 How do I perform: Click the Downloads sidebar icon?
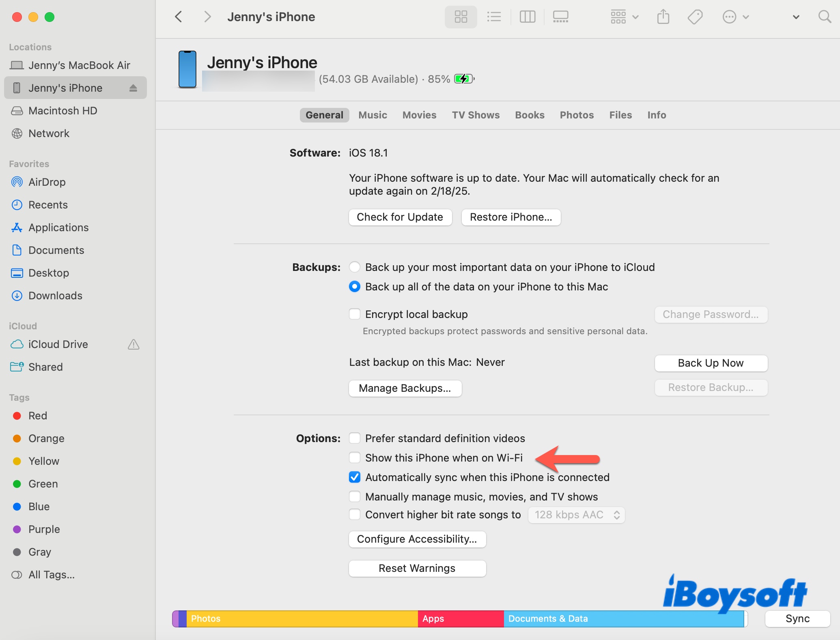coord(17,296)
